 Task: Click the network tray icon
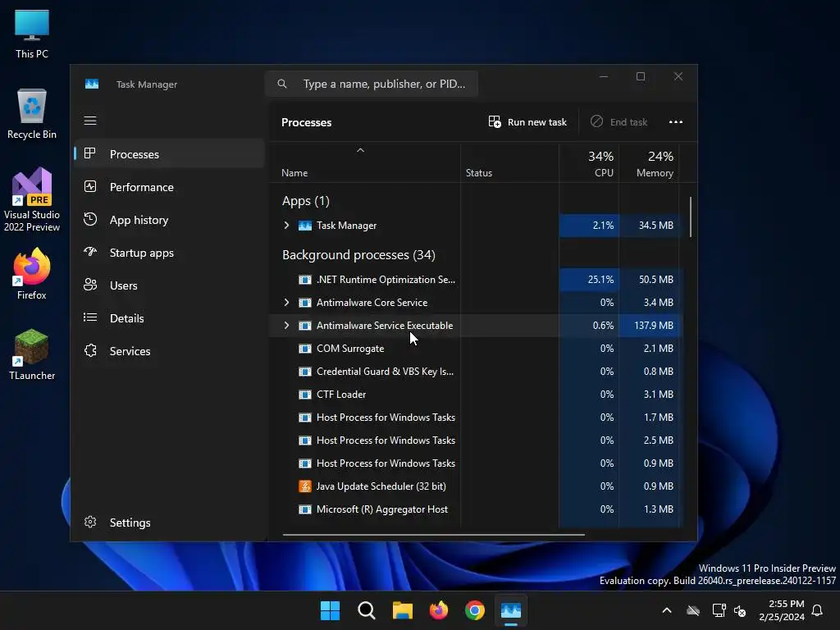(719, 610)
